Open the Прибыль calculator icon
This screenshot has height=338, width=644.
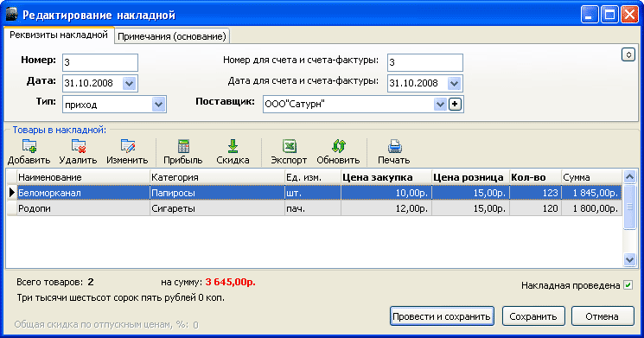coord(183,146)
